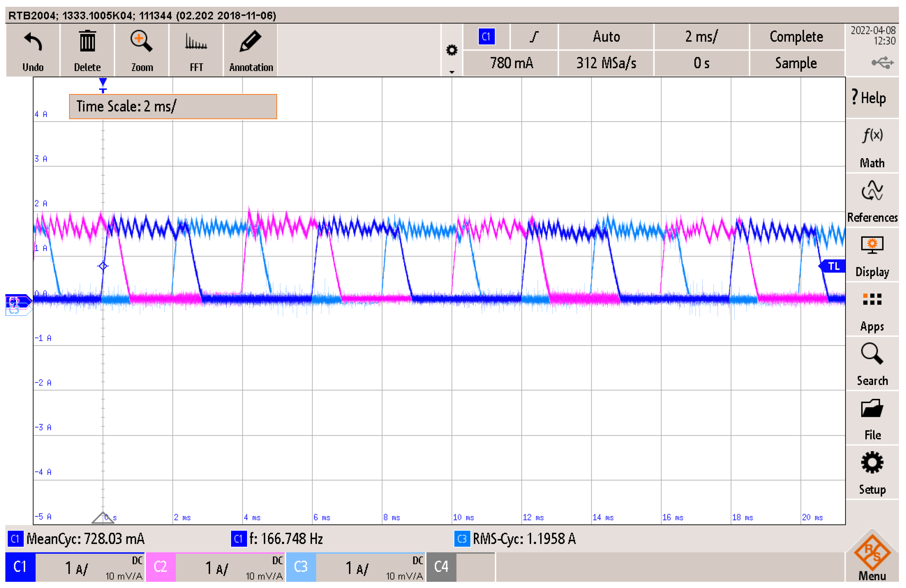Image resolution: width=906 pixels, height=588 pixels.
Task: Open the Auto trigger mode selector
Action: (x=606, y=37)
